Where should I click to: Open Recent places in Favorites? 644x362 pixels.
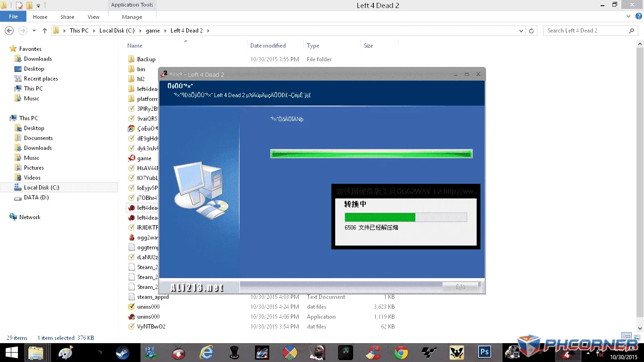pyautogui.click(x=41, y=79)
